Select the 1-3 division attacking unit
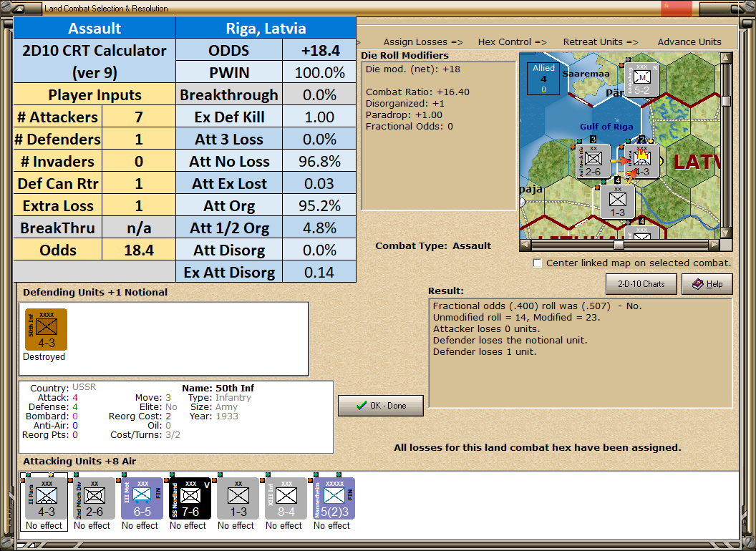This screenshot has height=551, width=756. pos(238,499)
